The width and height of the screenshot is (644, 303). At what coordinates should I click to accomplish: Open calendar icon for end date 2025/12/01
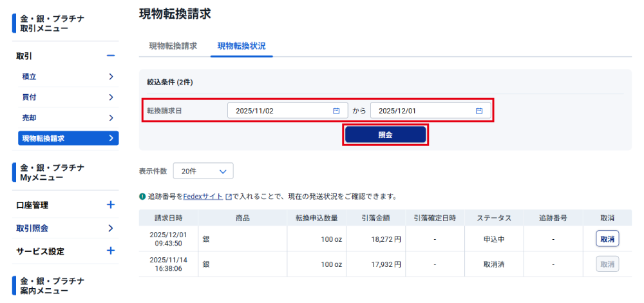(479, 111)
